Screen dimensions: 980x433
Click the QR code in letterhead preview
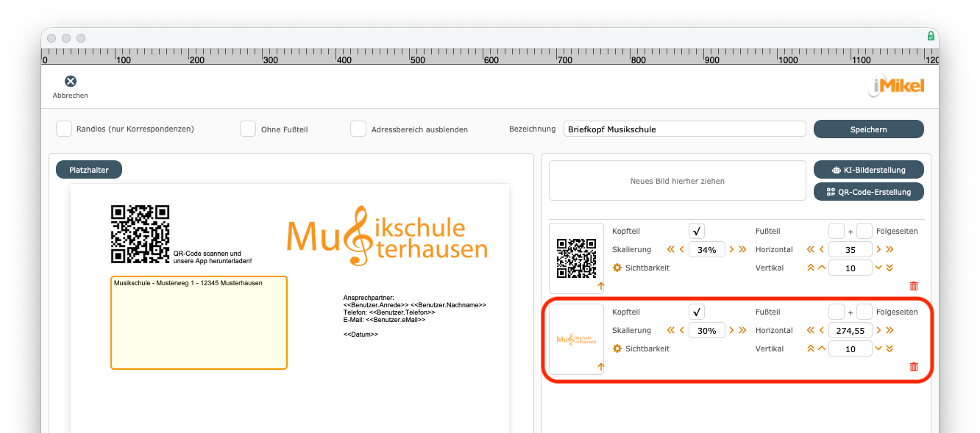(x=140, y=234)
